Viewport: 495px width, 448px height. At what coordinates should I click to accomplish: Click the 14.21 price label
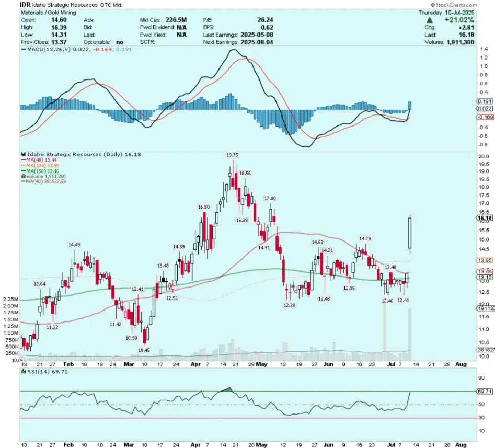coord(327,250)
